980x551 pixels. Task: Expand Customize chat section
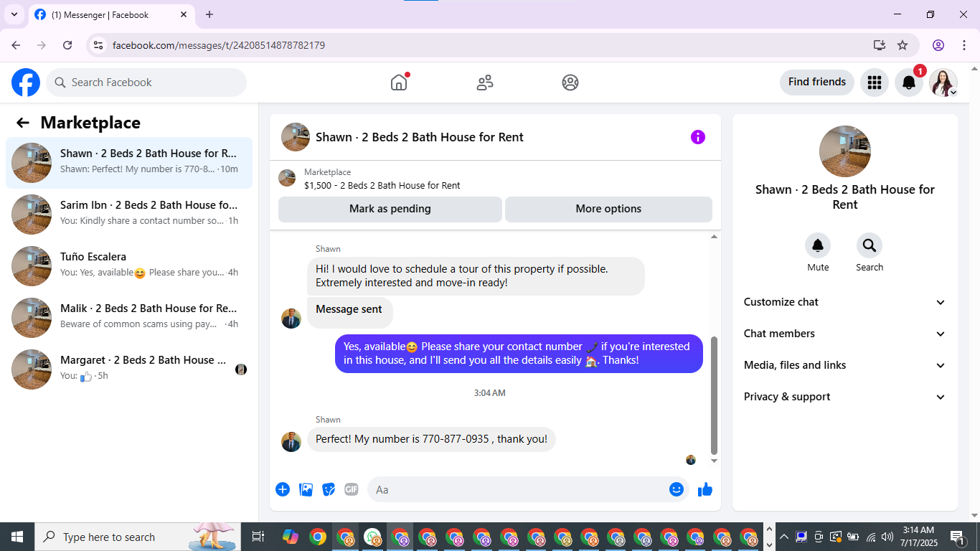click(845, 302)
